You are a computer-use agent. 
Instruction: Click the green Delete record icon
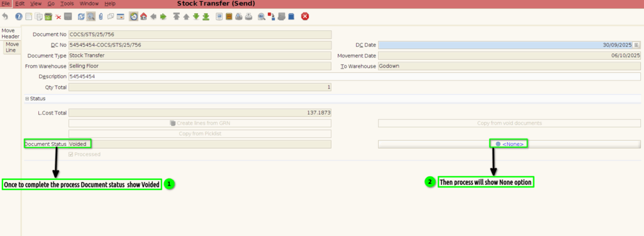[48, 17]
